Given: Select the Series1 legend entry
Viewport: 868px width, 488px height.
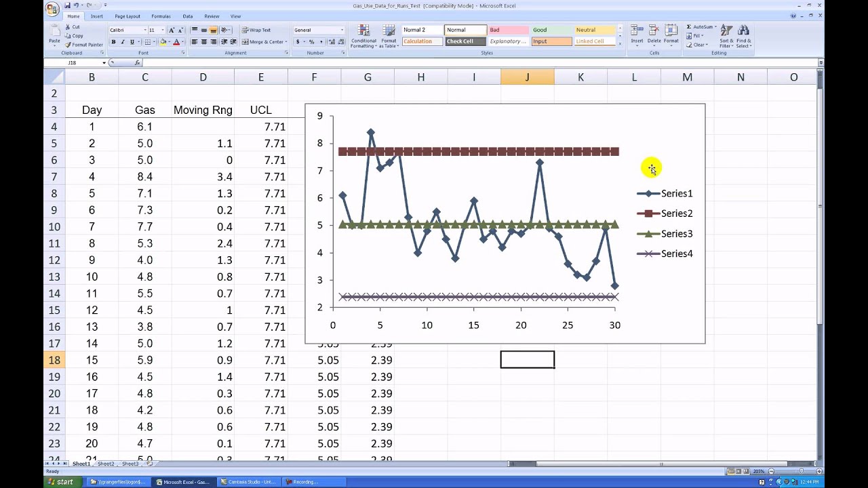Looking at the screenshot, I should [665, 193].
